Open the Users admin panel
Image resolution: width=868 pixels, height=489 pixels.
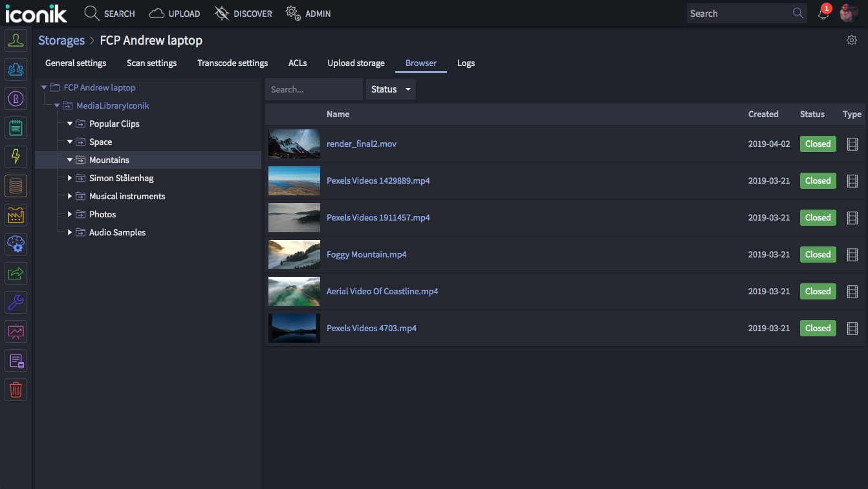pyautogui.click(x=16, y=40)
